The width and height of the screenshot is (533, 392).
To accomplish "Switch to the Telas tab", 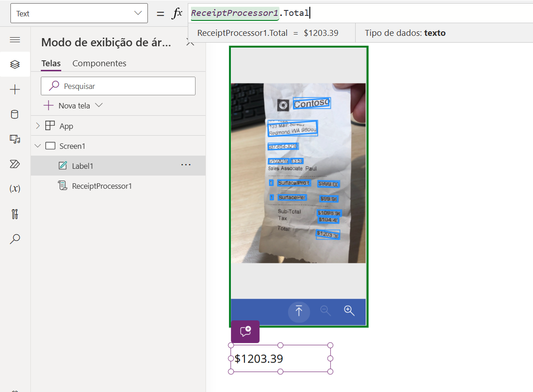I will point(51,63).
